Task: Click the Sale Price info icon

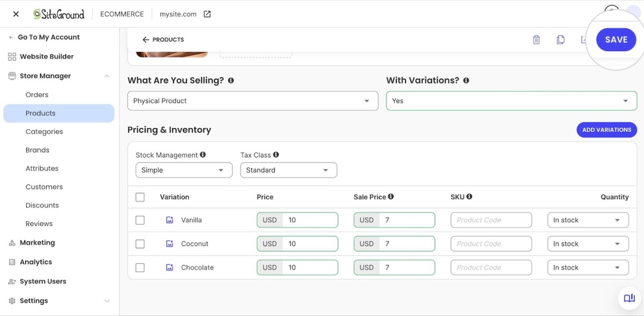Action: click(x=391, y=197)
